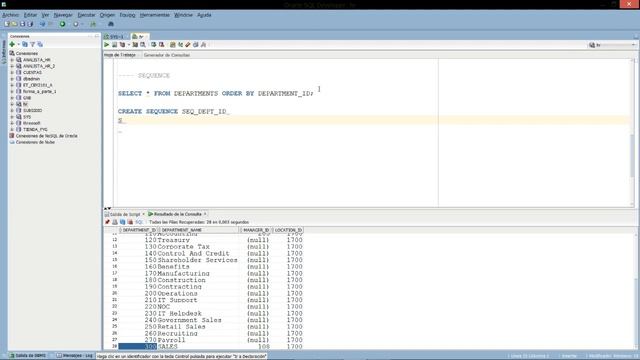Screen dimensions: 640x360
Task: Click the save all icon in main toolbar
Action: (x=30, y=24)
